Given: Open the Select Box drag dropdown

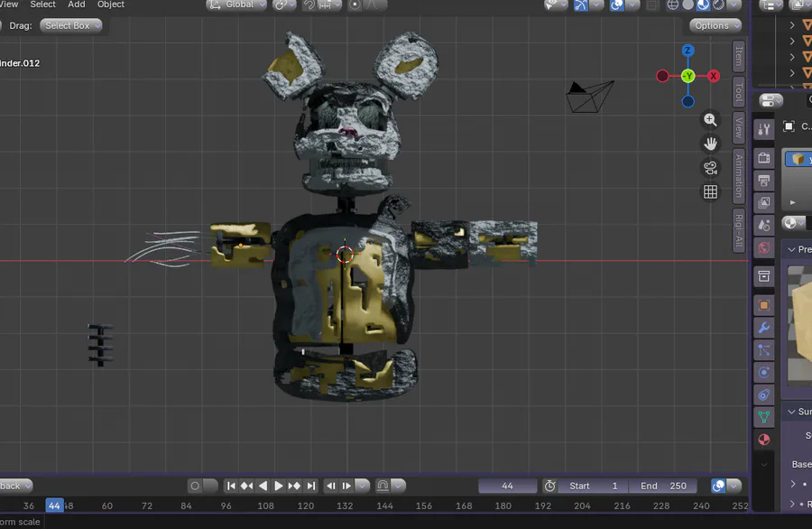Looking at the screenshot, I should pos(71,25).
